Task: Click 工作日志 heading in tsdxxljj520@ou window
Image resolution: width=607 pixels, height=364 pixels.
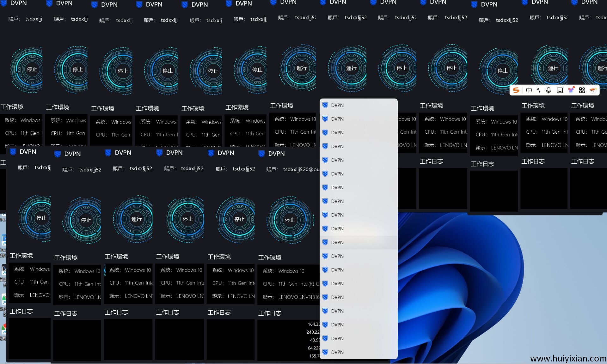Action: (270, 313)
